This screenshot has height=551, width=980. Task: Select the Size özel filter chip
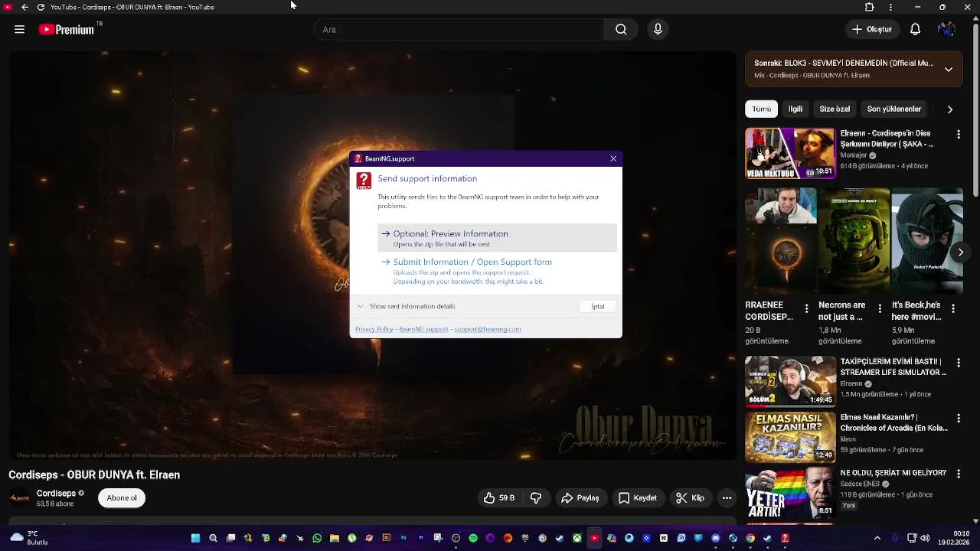pos(835,109)
